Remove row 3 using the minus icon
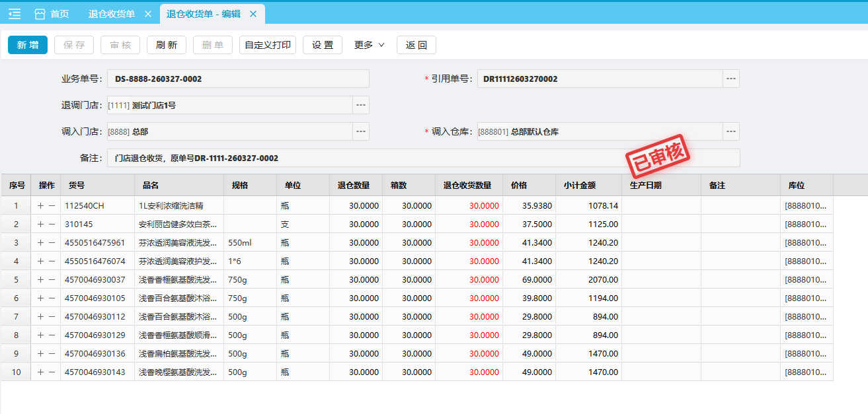The image size is (868, 414). point(52,243)
